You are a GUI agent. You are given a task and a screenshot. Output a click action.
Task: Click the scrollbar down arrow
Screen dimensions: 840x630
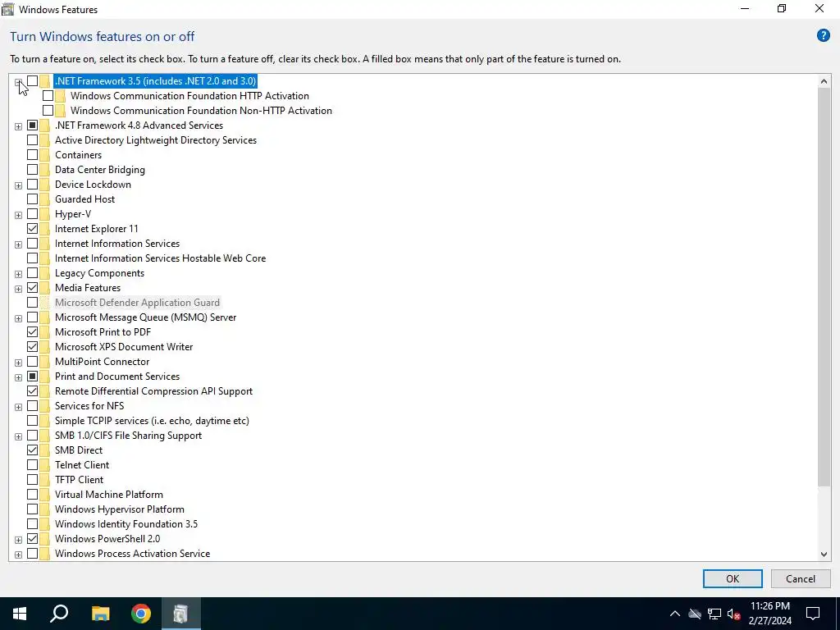[x=824, y=555]
